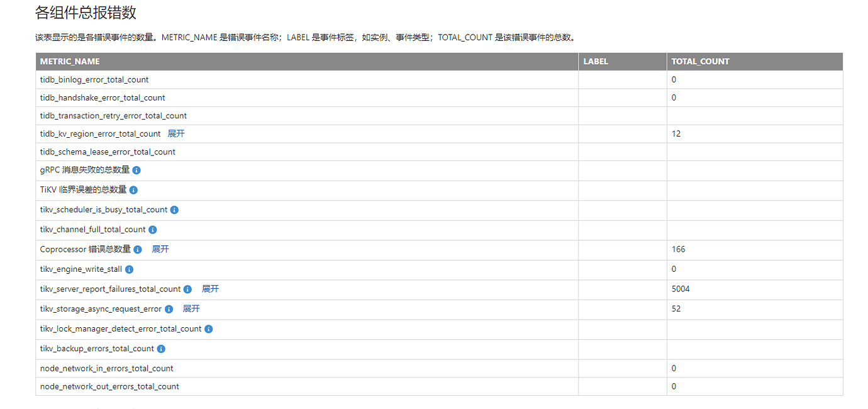Click info icon next to gRPC 消息失败的总数量

(136, 170)
